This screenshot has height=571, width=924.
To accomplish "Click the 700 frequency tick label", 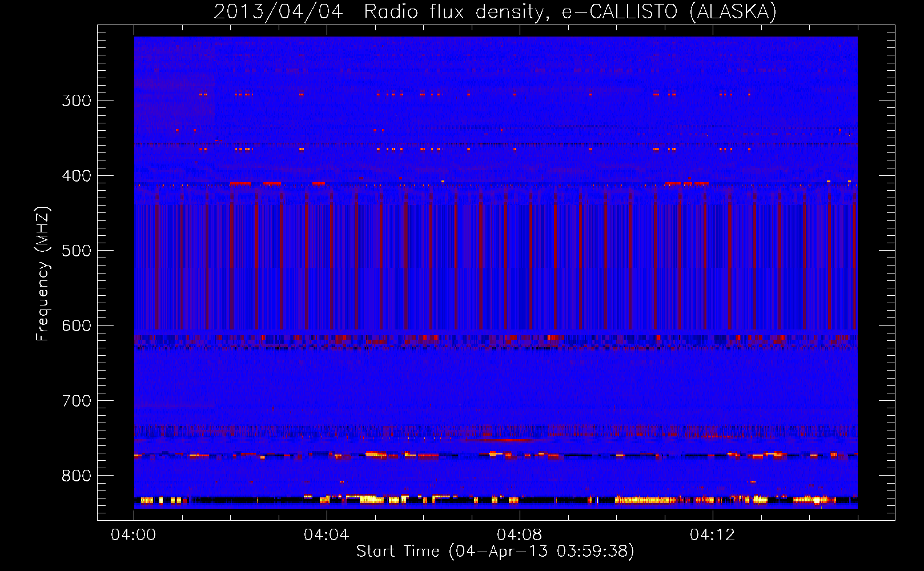I will (77, 401).
